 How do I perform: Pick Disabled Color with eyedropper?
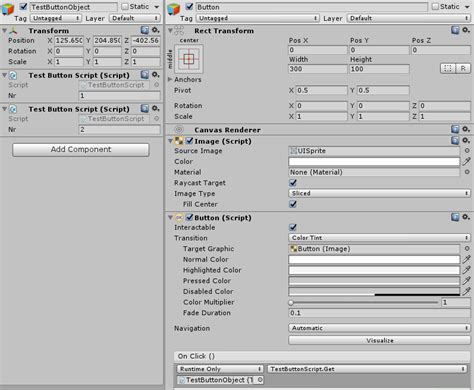pyautogui.click(x=466, y=291)
